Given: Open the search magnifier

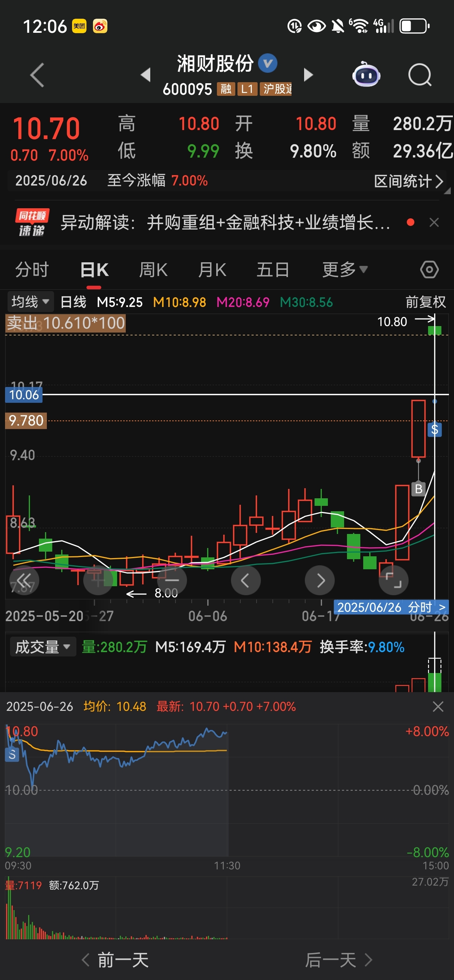Looking at the screenshot, I should (x=420, y=75).
